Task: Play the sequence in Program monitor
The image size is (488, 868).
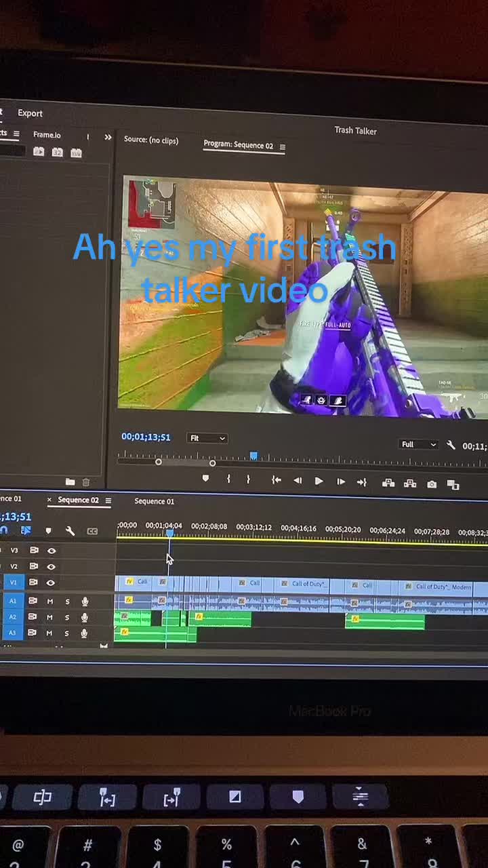Action: [319, 481]
